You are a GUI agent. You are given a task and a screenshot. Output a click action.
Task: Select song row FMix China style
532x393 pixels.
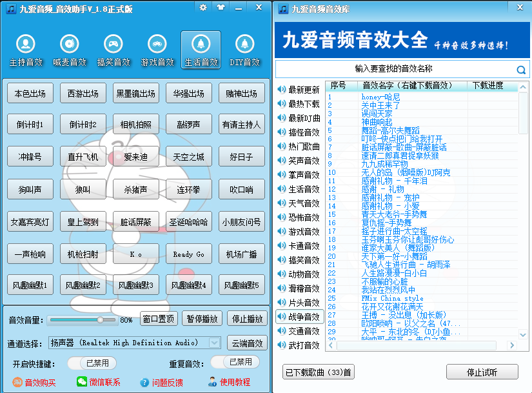point(422,298)
